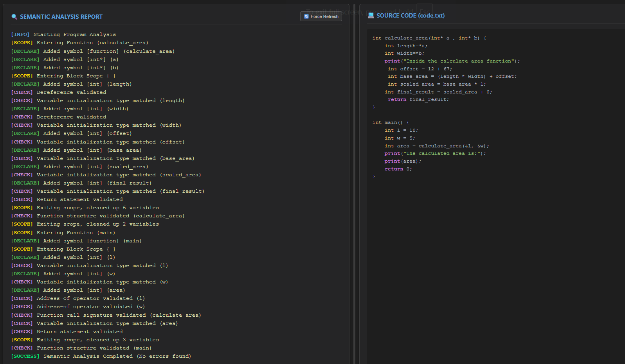625x364 pixels.
Task: Click Variable initialization type matched (scaled_area) line
Action: click(106, 175)
